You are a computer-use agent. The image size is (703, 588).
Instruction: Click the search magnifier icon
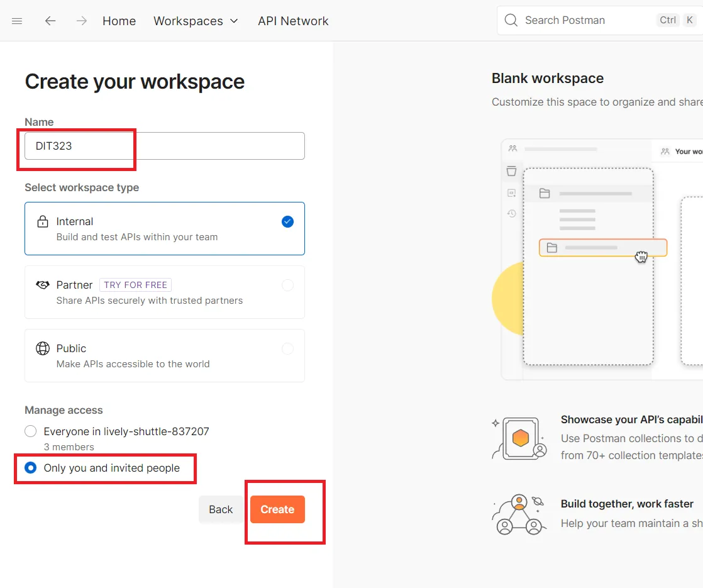[511, 20]
